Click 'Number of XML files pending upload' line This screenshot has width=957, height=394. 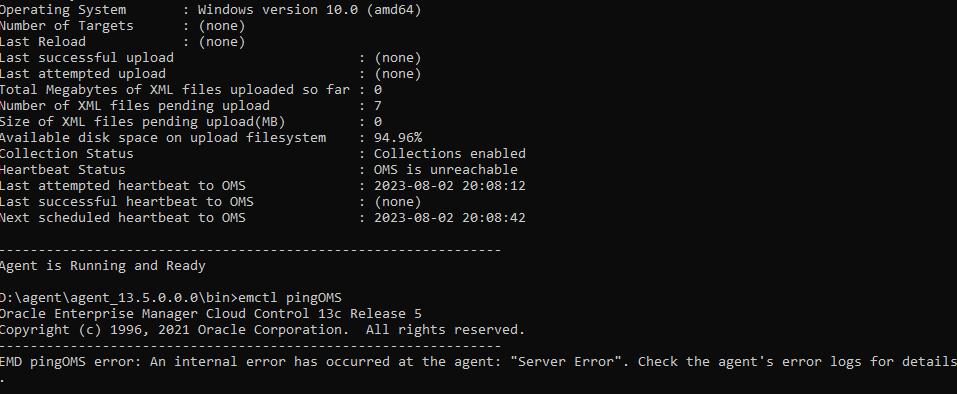191,106
